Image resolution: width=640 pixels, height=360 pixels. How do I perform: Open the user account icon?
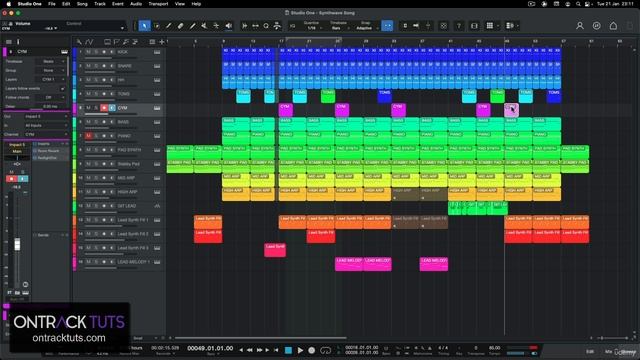580,26
